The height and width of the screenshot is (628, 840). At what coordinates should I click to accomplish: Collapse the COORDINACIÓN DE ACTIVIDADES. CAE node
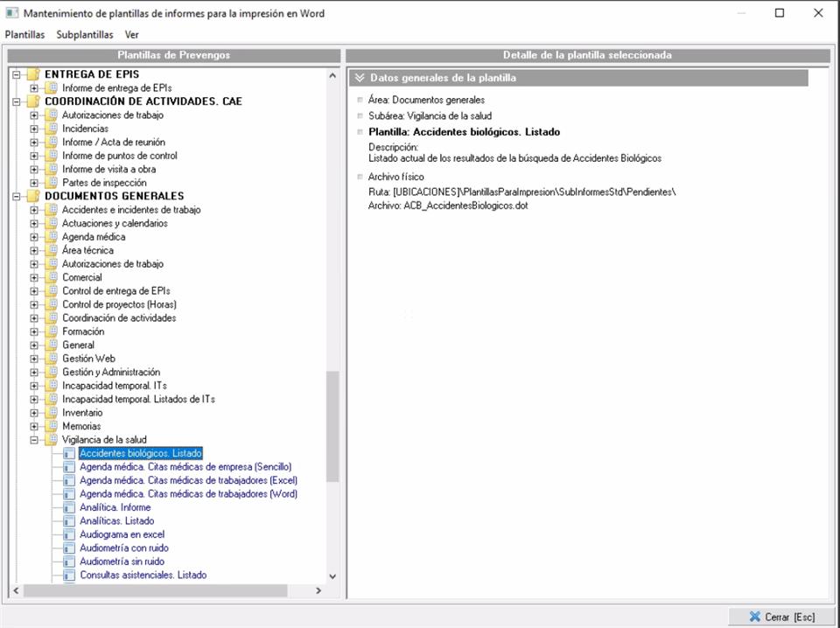tap(17, 101)
